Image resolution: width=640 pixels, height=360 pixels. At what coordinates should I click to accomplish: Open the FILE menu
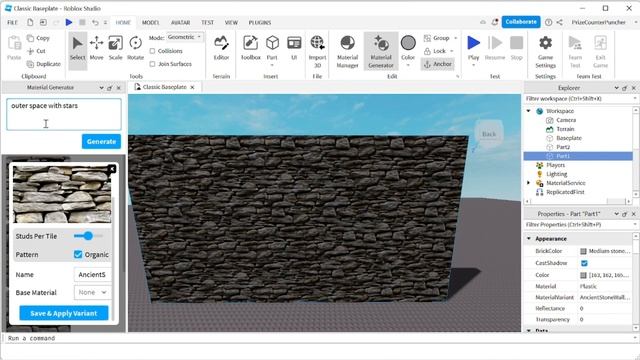[x=12, y=22]
